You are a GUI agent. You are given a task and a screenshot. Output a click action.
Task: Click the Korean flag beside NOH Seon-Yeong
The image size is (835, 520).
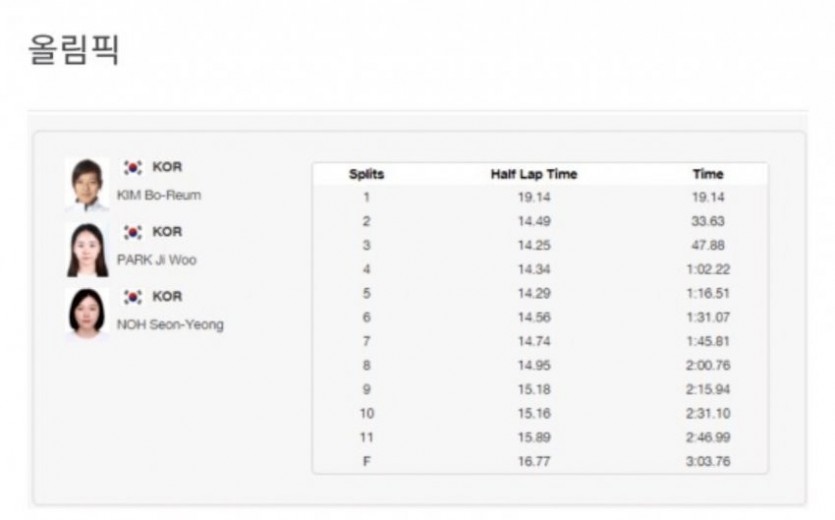133,297
